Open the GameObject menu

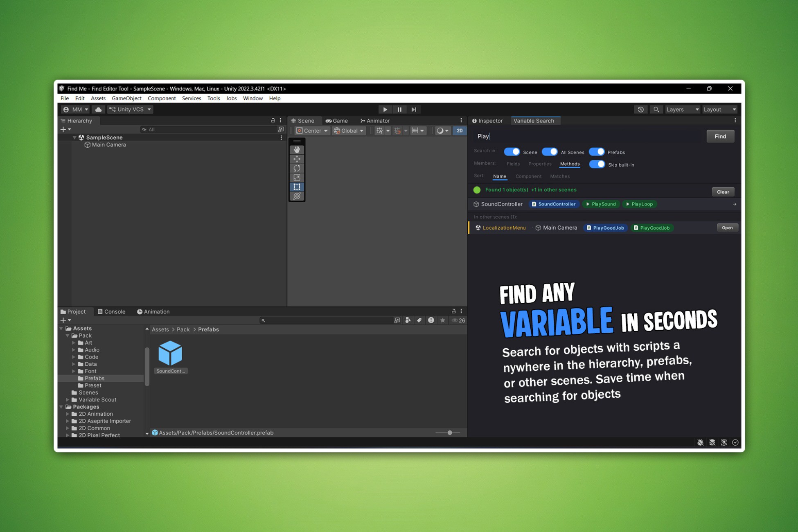coord(126,98)
